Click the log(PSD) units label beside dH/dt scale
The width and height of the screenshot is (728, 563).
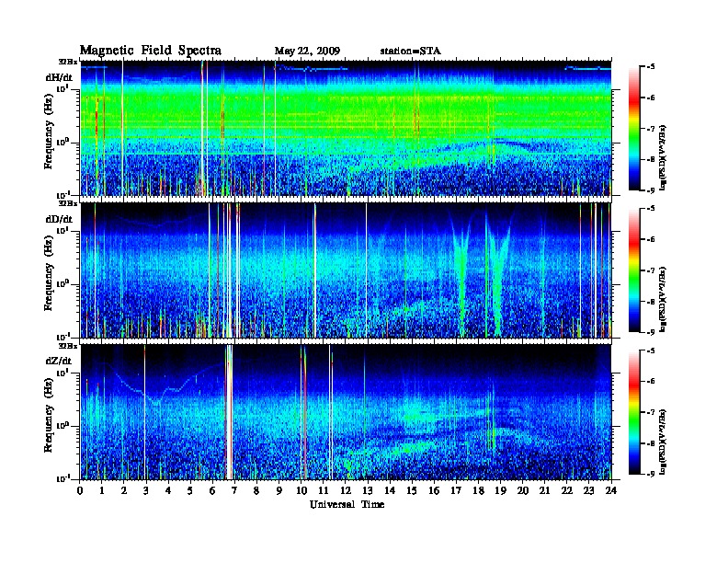[x=663, y=157]
